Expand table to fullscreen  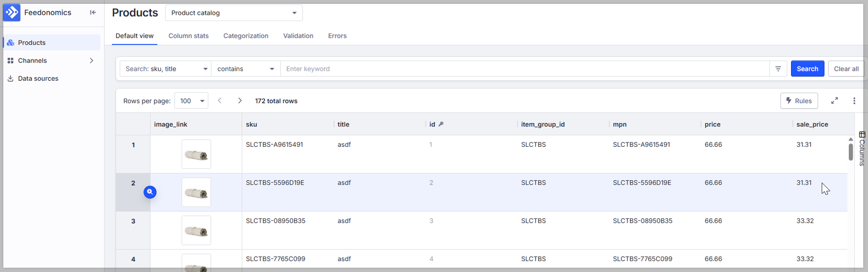tap(835, 101)
